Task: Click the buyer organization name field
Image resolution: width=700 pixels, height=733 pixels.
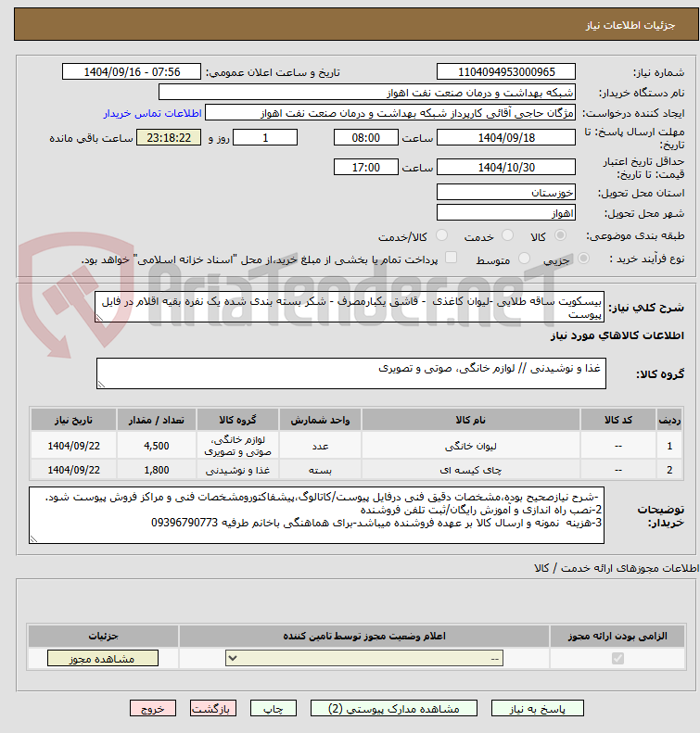Action: 366,93
